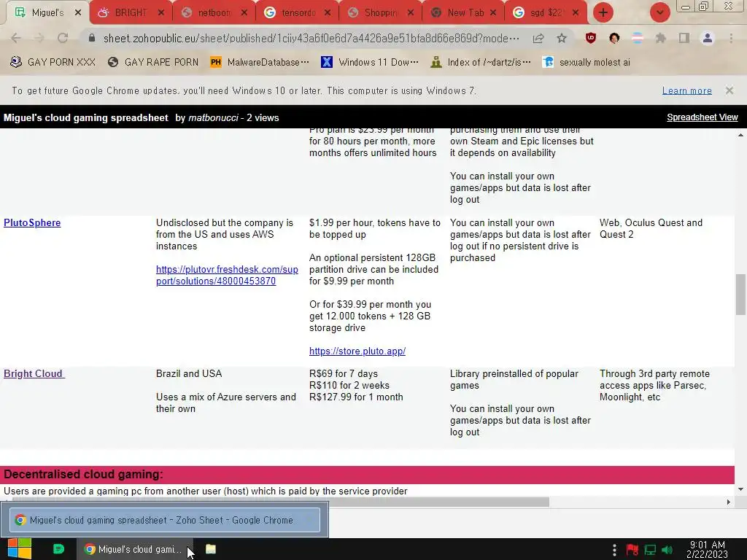Switch to Spreadsheet View
Screen dimensions: 747x560
[x=703, y=117]
